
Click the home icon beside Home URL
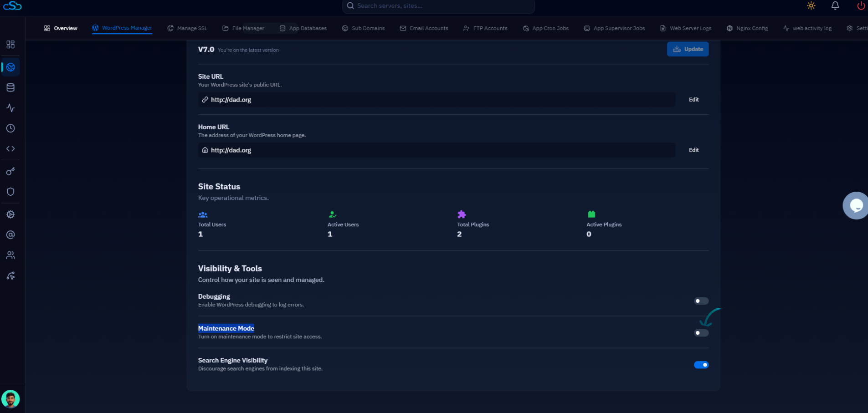(x=205, y=150)
